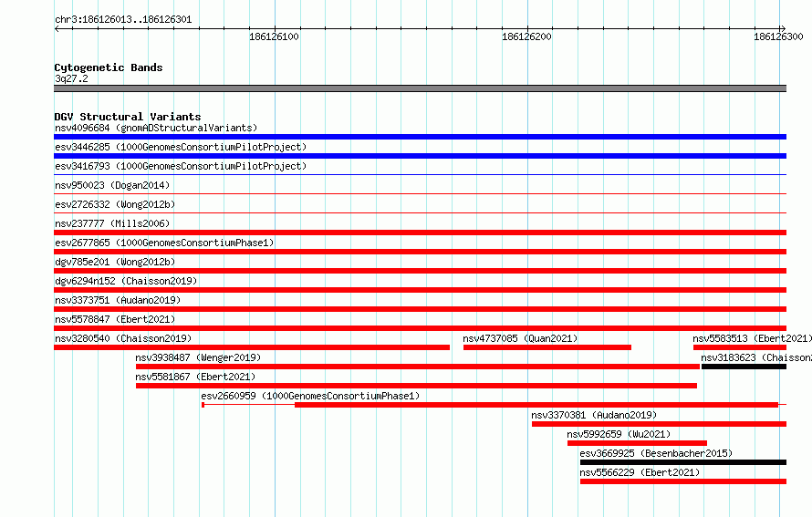
Task: Select the red bar under nsv3938487
Action: [418, 367]
